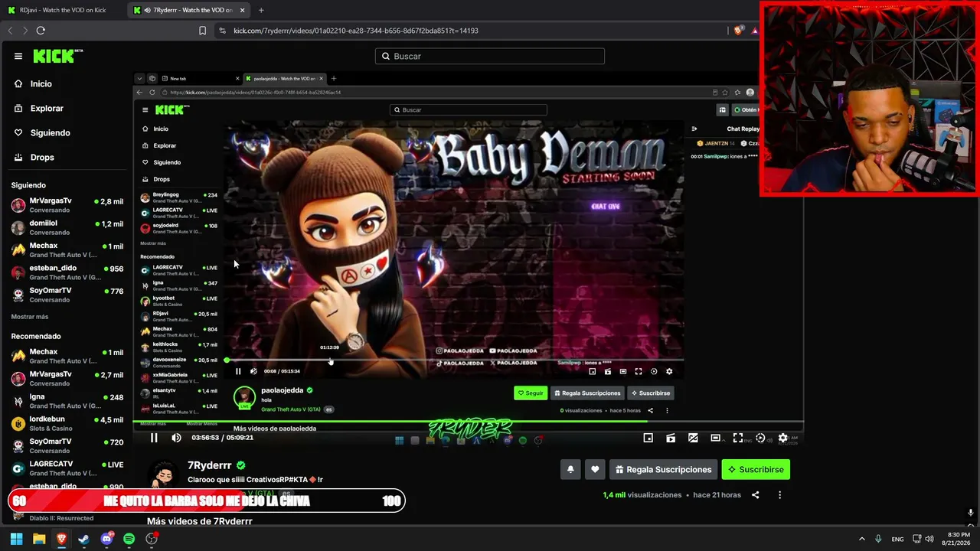Open Discord from the taskbar
This screenshot has width=980, height=551.
point(106,539)
